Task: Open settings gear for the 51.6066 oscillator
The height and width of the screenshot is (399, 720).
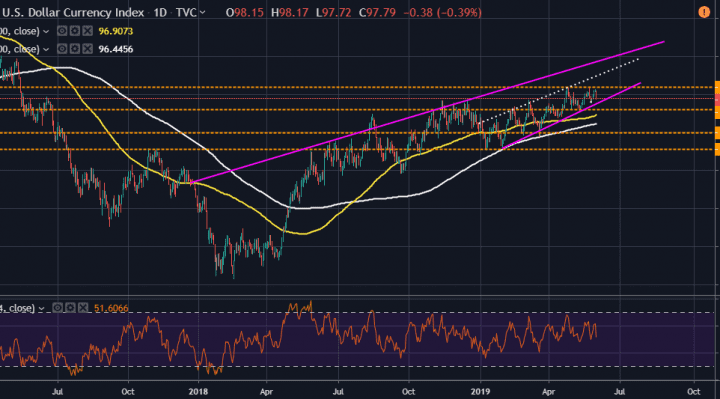Action: click(x=70, y=308)
